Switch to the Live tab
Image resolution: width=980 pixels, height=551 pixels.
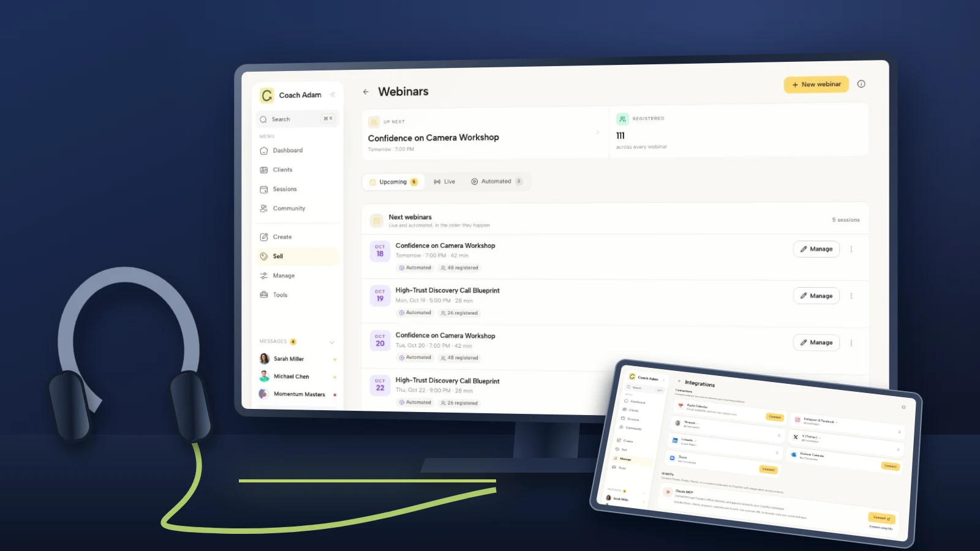tap(445, 182)
